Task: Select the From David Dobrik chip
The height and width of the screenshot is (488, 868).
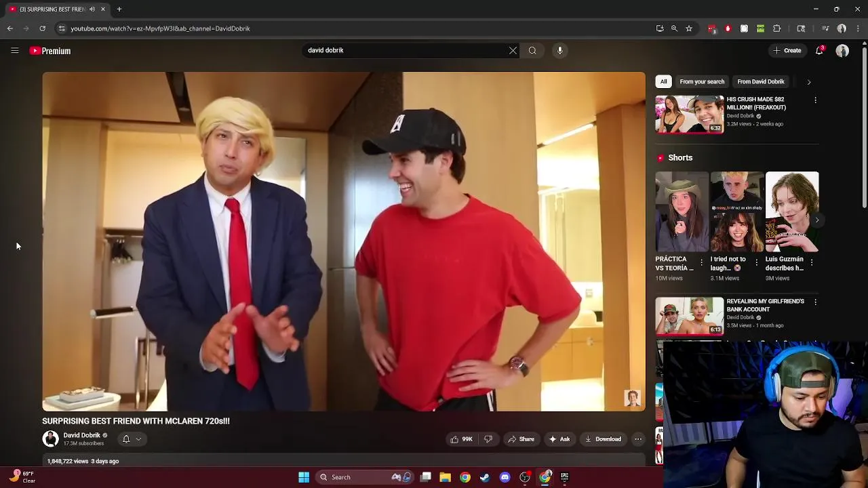Action: 761,81
